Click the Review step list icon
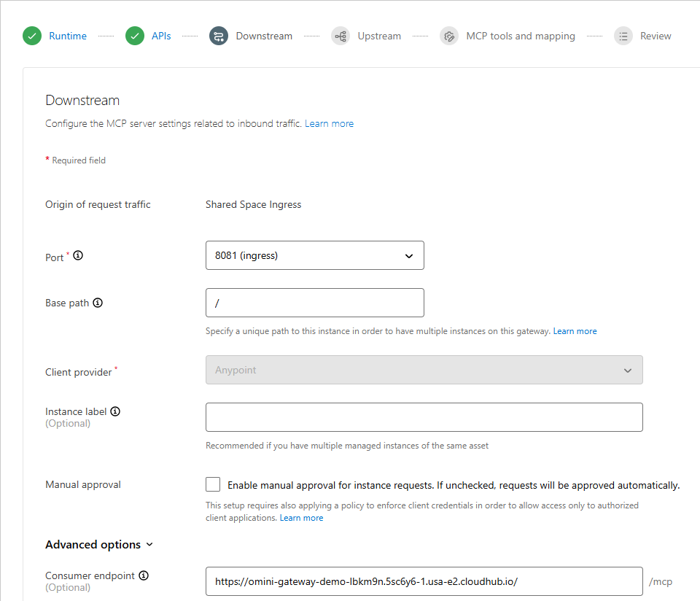 pos(623,36)
